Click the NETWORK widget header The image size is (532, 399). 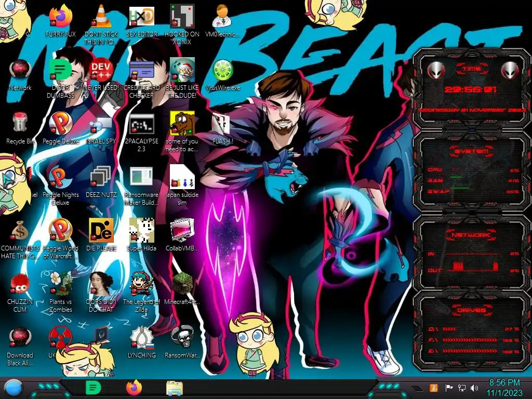(471, 235)
